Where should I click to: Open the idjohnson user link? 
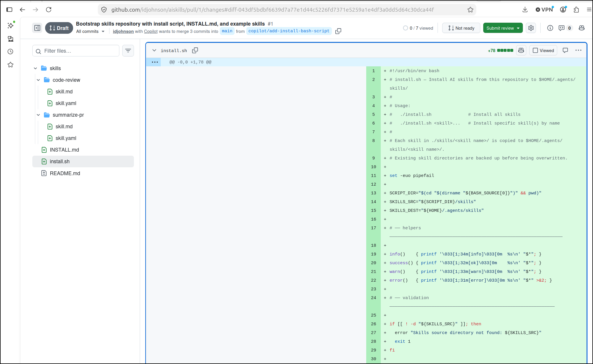click(123, 31)
